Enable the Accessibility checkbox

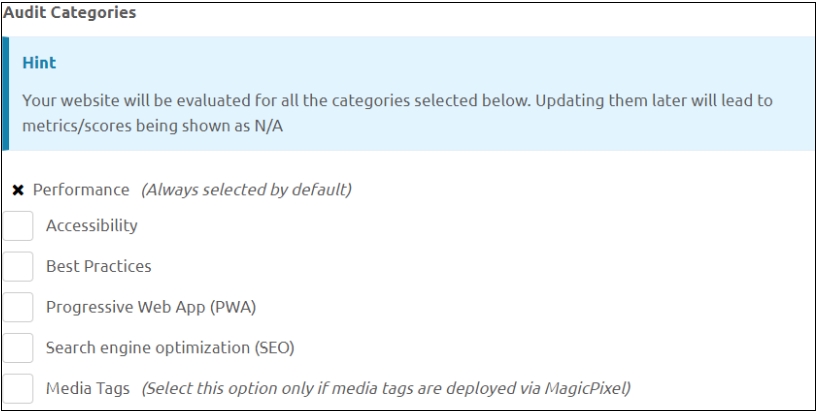pos(18,226)
